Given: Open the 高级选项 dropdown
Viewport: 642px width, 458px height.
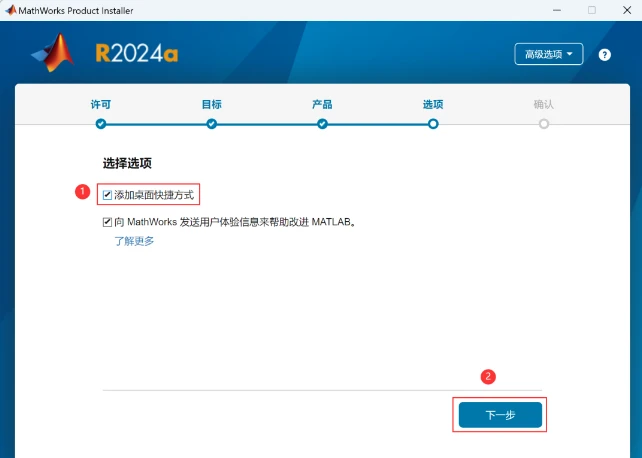Looking at the screenshot, I should (x=549, y=54).
